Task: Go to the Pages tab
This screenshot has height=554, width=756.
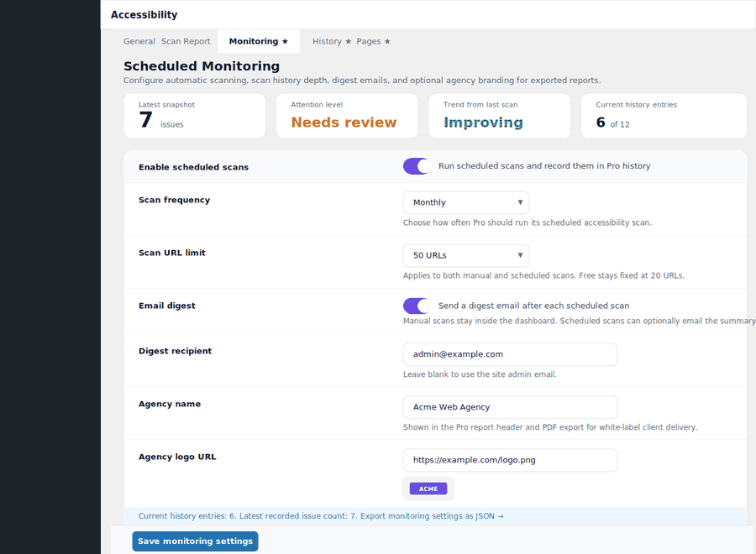Action: pyautogui.click(x=373, y=41)
